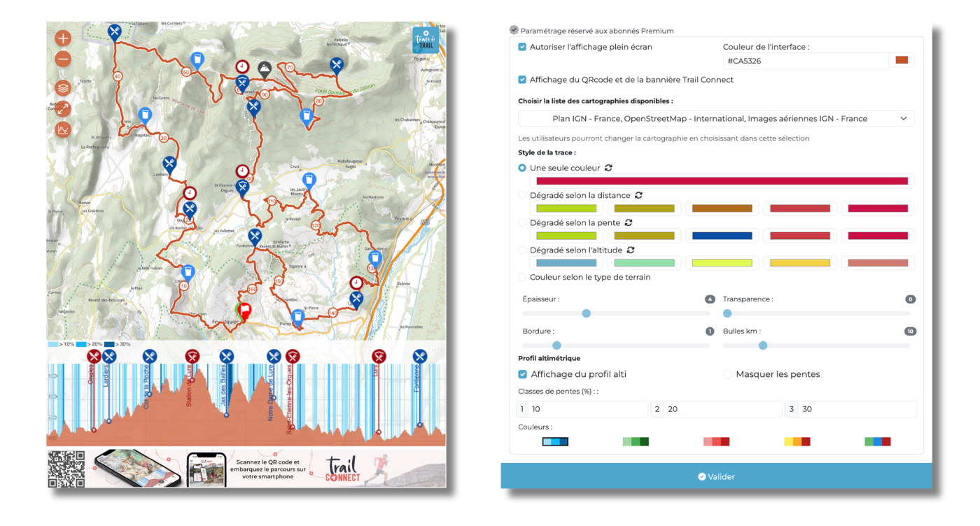The height and width of the screenshot is (526, 980).
Task: Click the Épaisseur thickness slider handle
Action: pyautogui.click(x=587, y=313)
